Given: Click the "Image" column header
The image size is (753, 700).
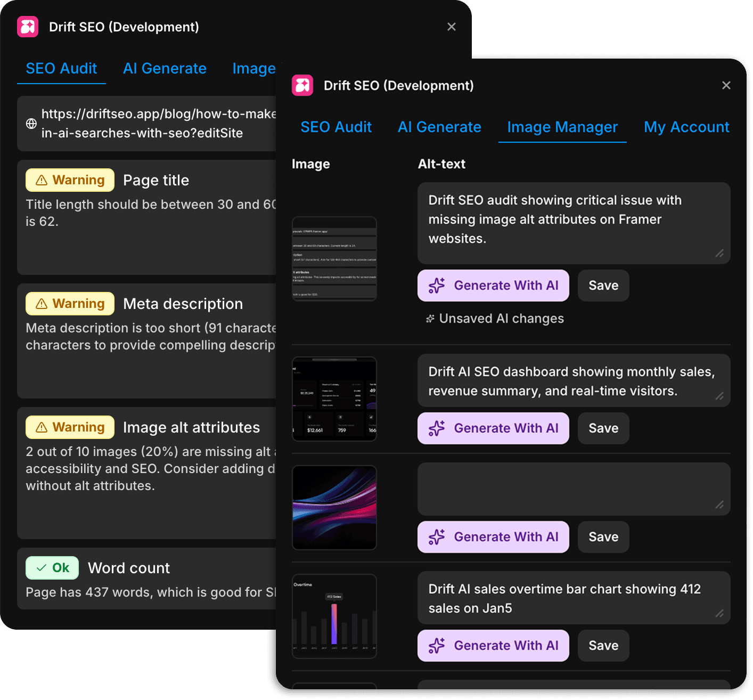Looking at the screenshot, I should [x=311, y=164].
